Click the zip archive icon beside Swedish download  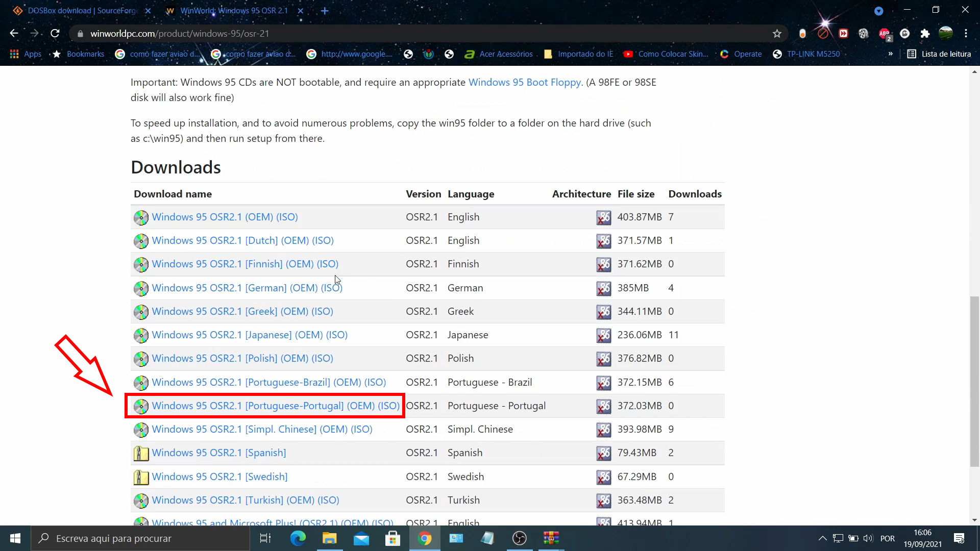point(141,477)
